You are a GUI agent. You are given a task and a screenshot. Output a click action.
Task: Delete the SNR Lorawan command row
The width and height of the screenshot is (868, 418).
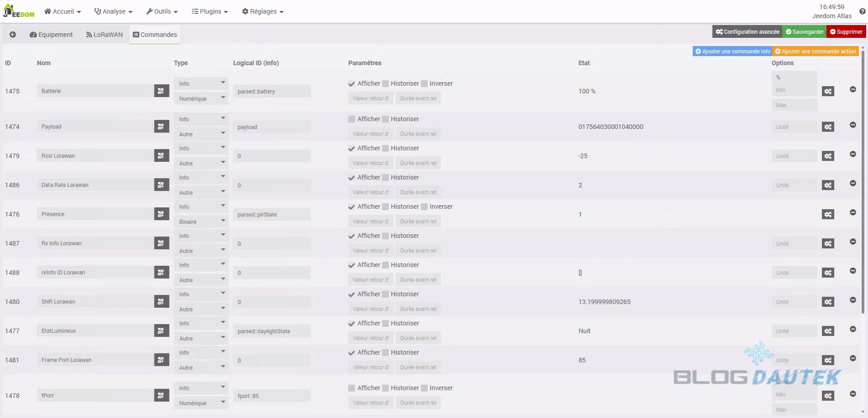852,300
